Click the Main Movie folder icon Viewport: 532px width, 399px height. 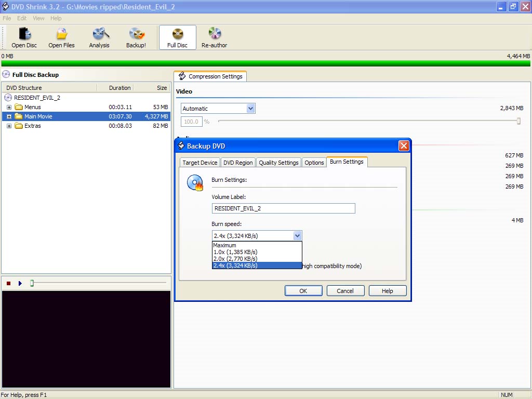(19, 116)
